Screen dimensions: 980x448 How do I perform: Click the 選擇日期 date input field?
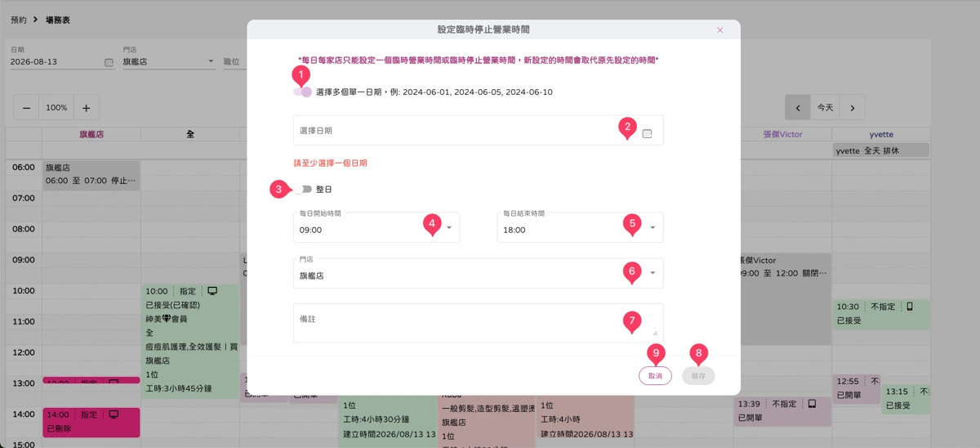[x=478, y=131]
